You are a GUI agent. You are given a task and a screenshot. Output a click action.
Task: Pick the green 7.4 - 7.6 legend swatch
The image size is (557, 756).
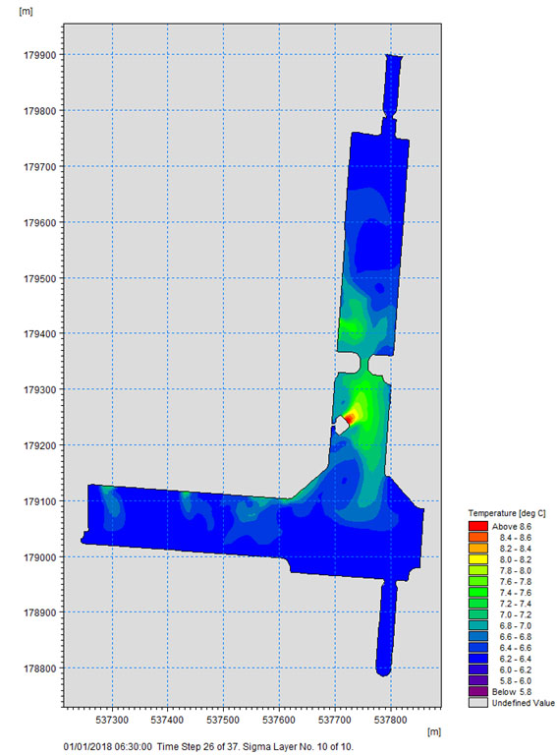477,593
